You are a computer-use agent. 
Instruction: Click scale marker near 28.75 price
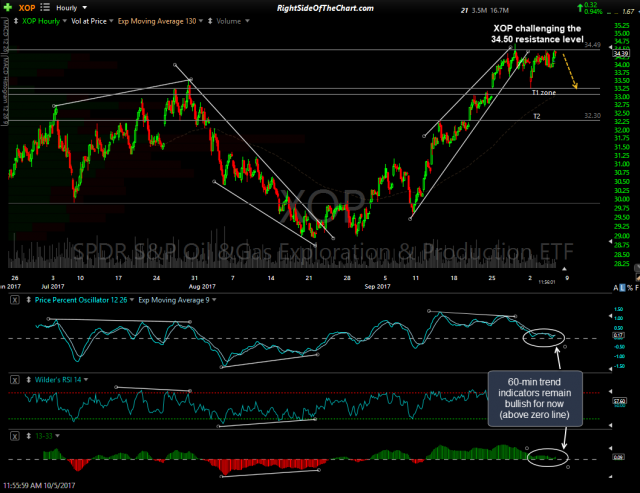[x=611, y=242]
